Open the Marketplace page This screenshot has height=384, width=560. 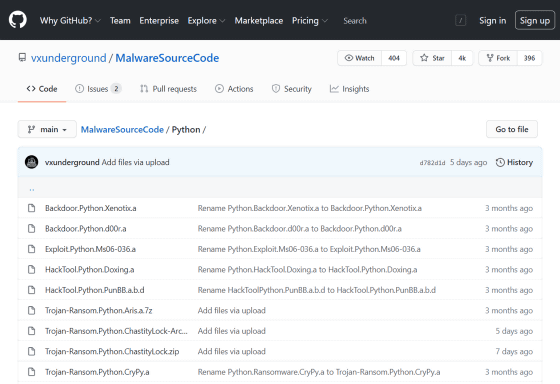click(259, 21)
